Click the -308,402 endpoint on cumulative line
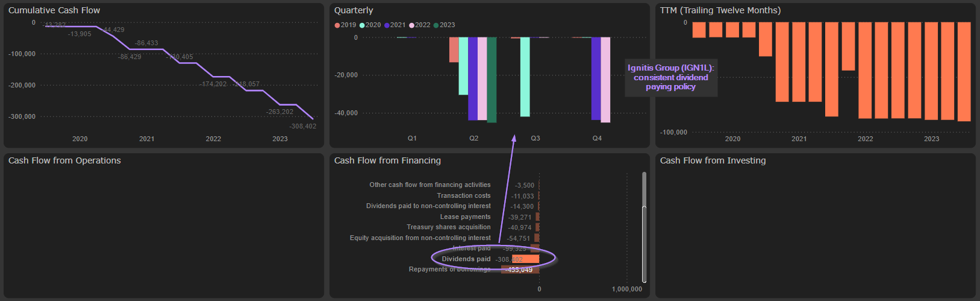Screen dimensions: 980x301 313,118
